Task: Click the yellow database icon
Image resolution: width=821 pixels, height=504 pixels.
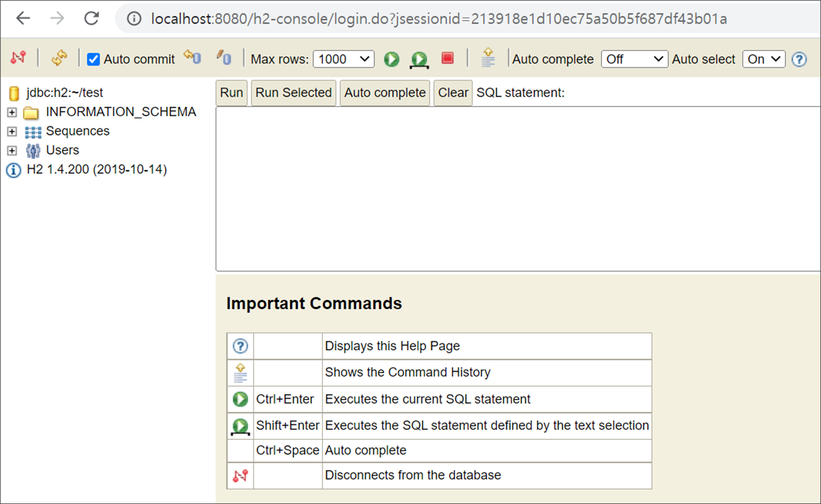Action: [x=14, y=93]
